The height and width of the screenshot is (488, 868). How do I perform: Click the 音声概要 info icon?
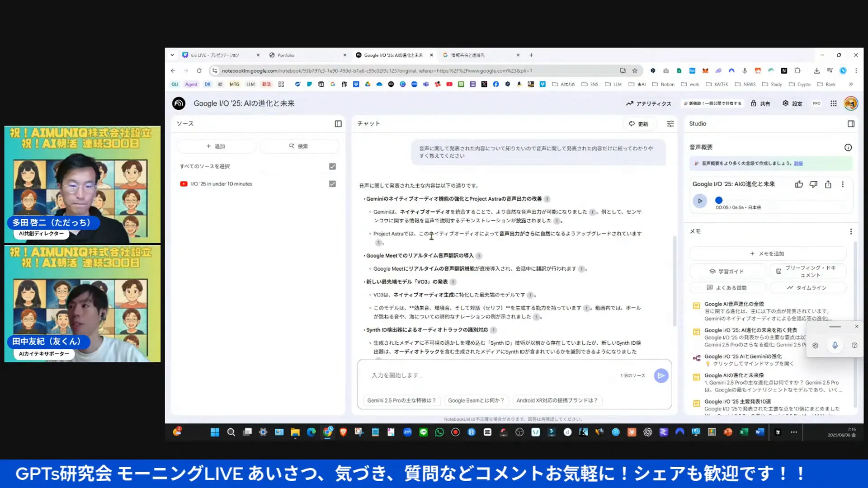point(848,147)
